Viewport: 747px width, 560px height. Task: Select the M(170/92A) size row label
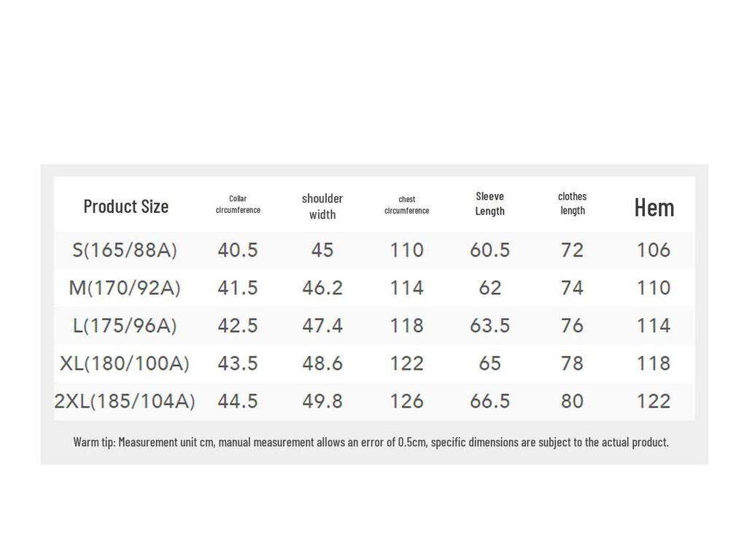125,288
